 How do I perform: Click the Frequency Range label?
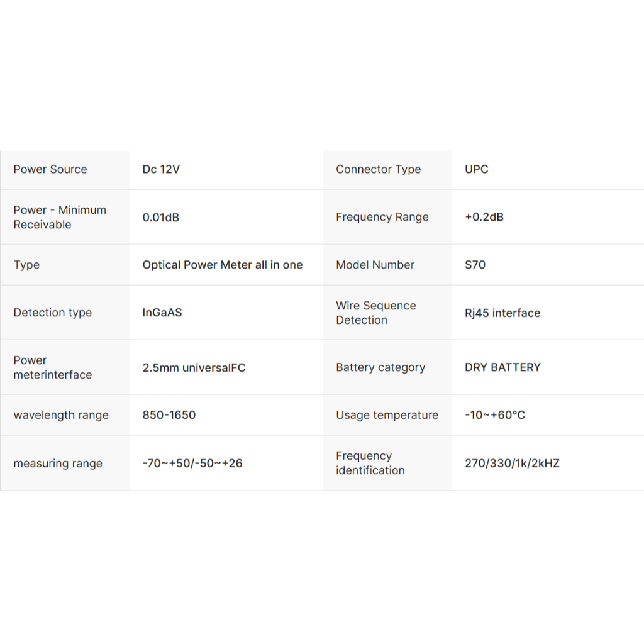pyautogui.click(x=382, y=217)
